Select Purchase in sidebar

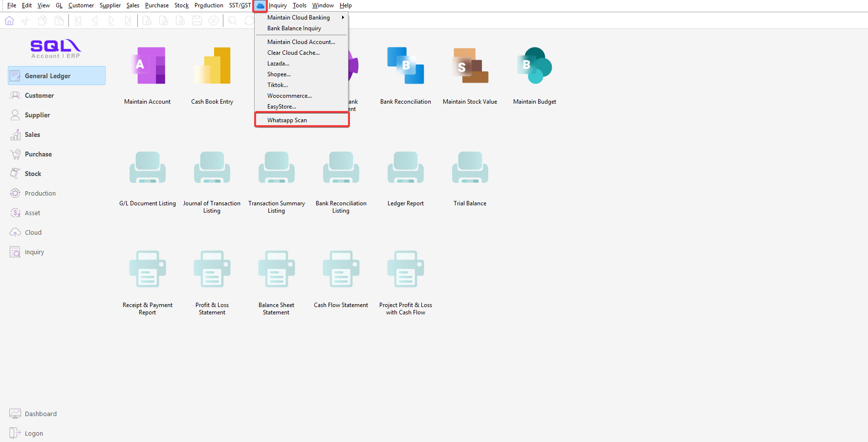(57, 154)
